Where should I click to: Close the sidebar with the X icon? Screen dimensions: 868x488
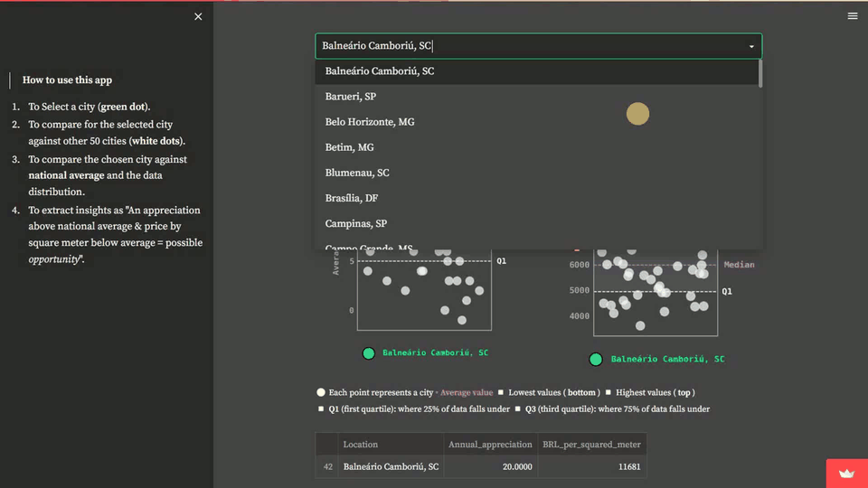(x=198, y=16)
